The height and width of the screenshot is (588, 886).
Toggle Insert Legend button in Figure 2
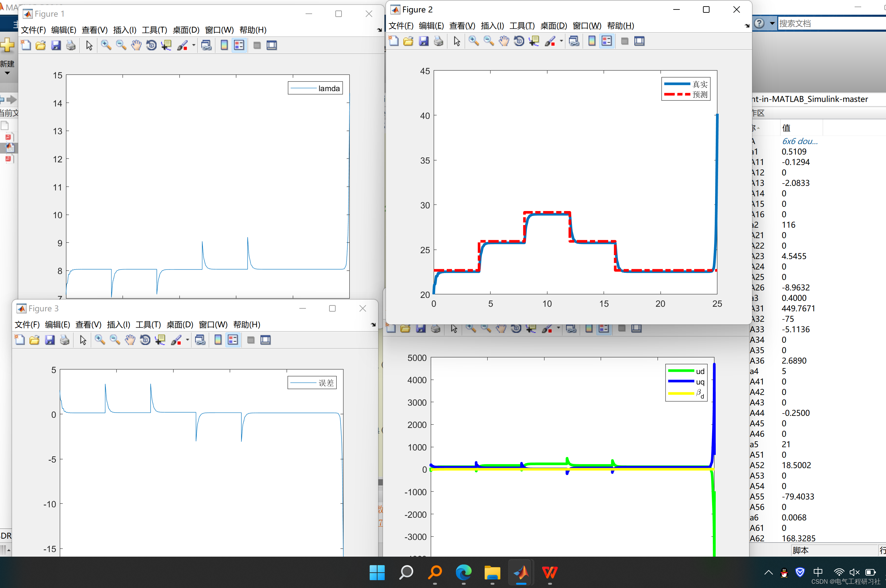coord(607,41)
